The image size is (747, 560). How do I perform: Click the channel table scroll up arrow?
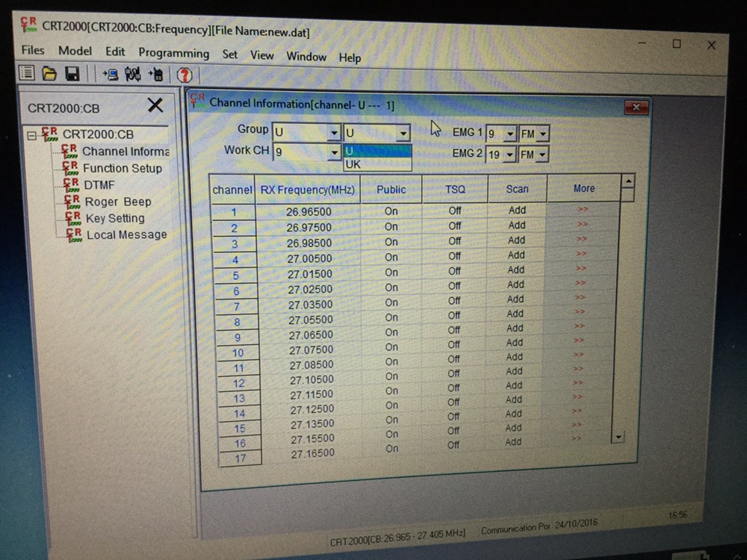point(628,181)
